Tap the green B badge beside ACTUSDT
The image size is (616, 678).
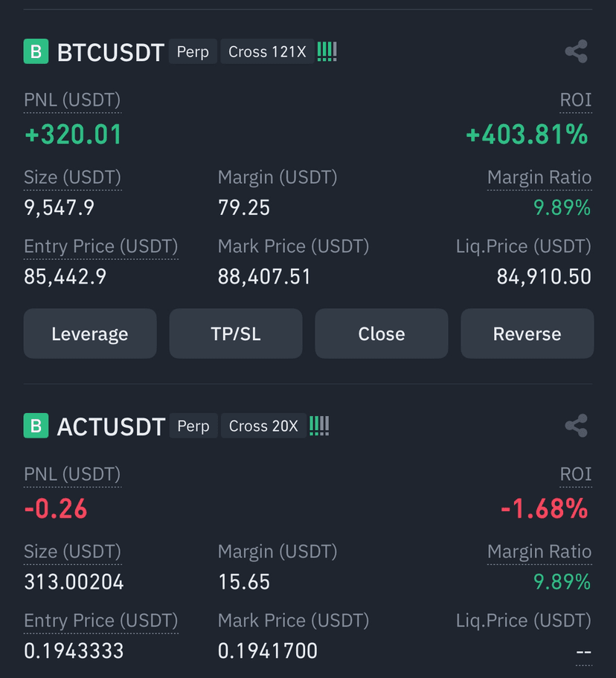click(36, 426)
